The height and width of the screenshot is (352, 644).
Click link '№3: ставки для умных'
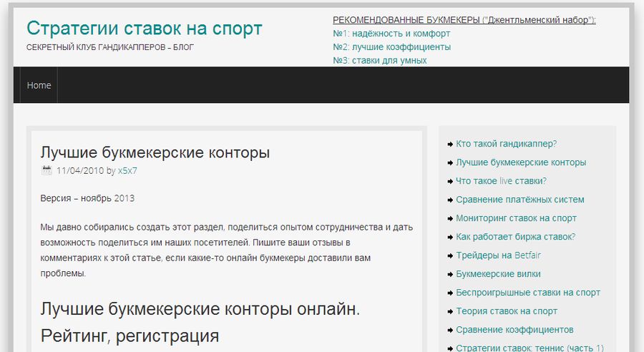pos(380,60)
